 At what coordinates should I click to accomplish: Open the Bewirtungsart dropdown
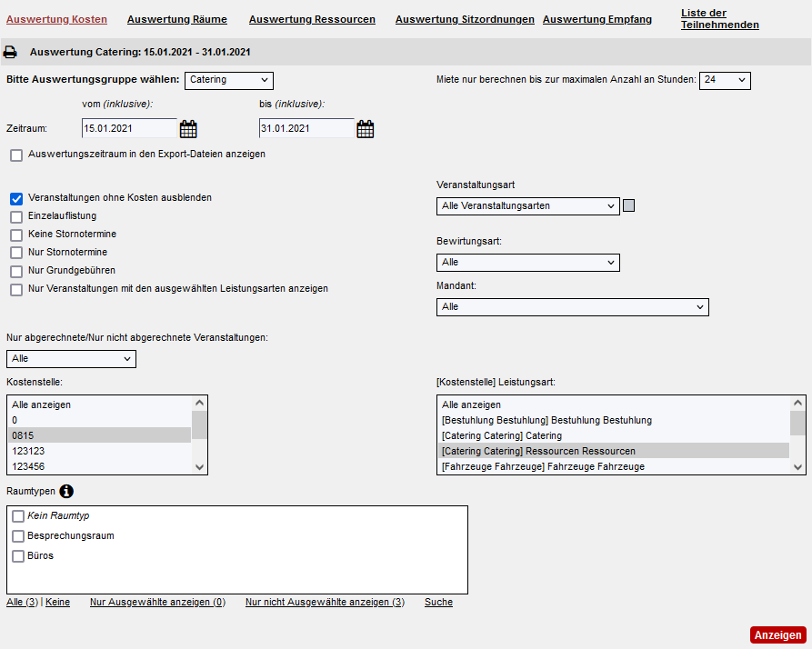(528, 263)
